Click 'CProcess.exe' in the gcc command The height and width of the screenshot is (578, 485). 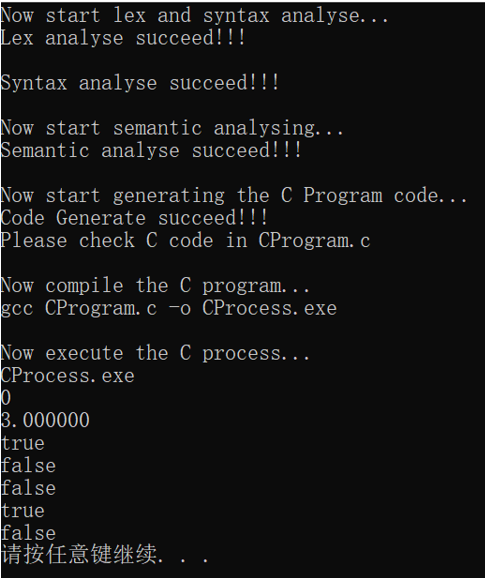[269, 309]
